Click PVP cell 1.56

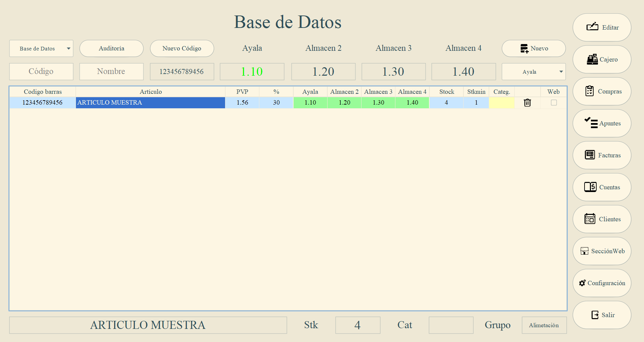242,103
